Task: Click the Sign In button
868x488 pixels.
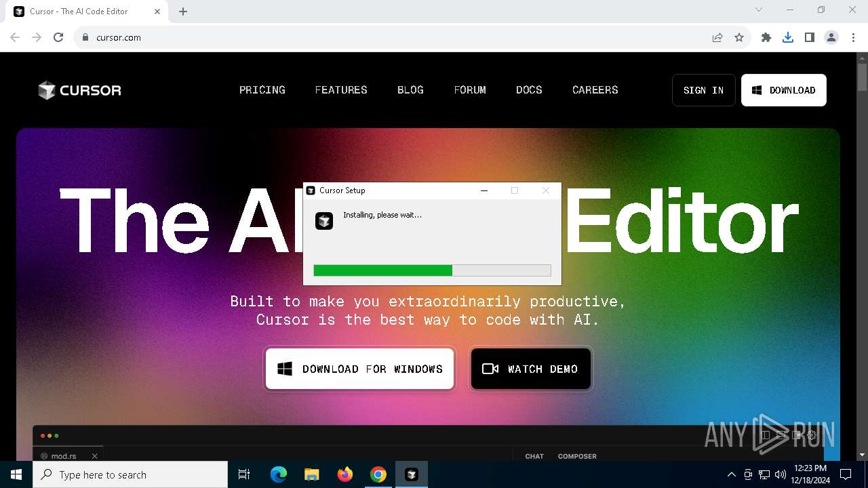Action: click(704, 90)
